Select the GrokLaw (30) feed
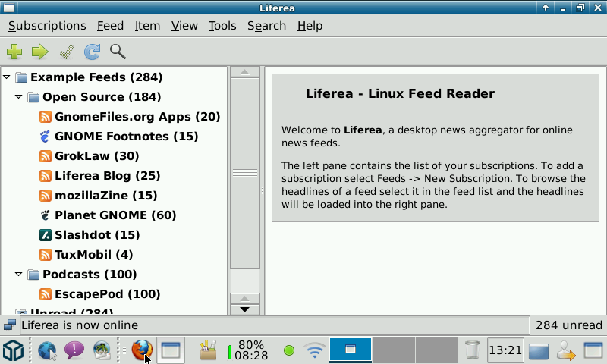Viewport: 607px width, 364px height. [x=97, y=156]
